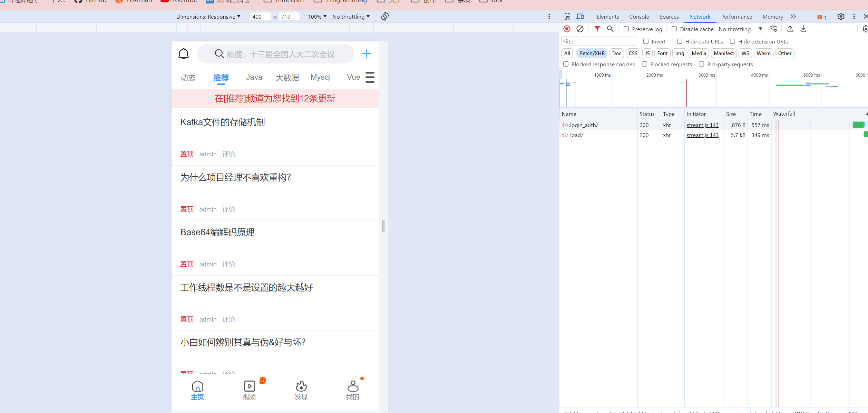
Task: Click the network Filter input field
Action: click(599, 41)
